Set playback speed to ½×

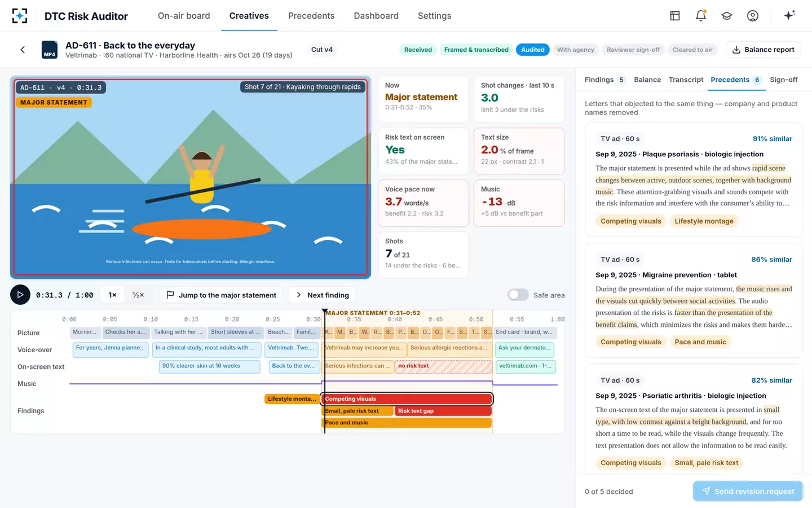(x=138, y=295)
